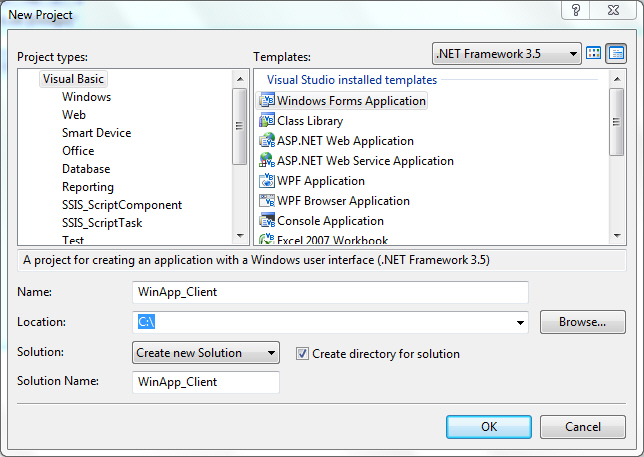Click the ASP.NET Web Application icon
644x457 pixels.
(x=267, y=140)
